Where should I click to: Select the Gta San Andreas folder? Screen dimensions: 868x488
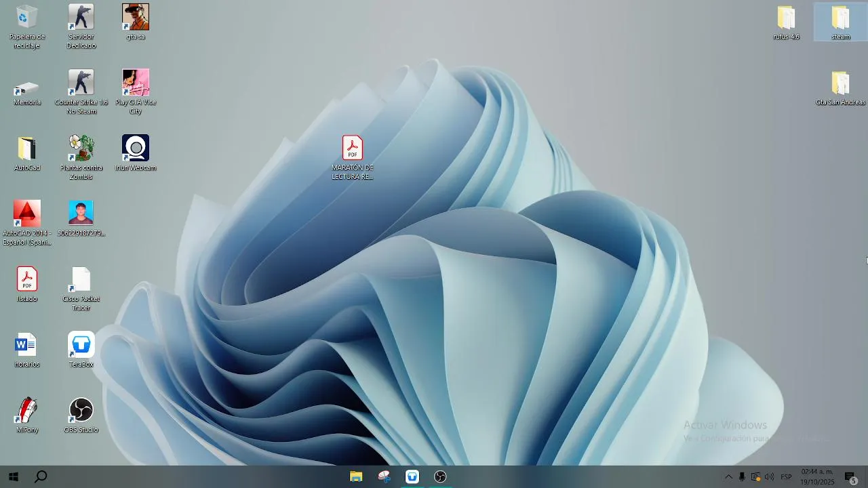(841, 87)
